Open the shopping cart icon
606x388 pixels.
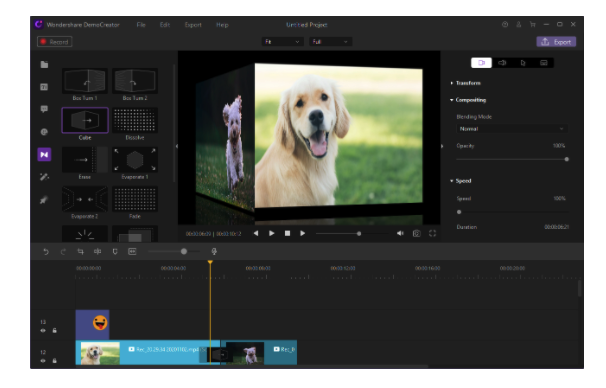click(533, 24)
